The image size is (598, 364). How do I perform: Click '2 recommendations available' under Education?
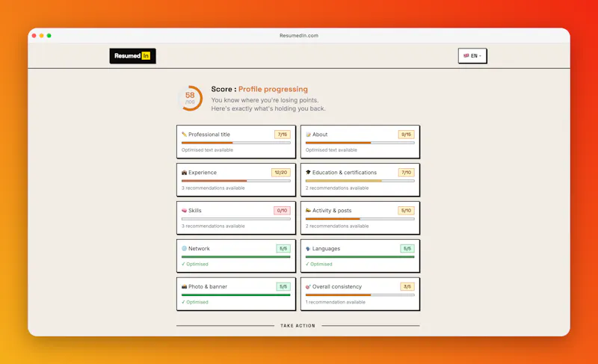(337, 188)
